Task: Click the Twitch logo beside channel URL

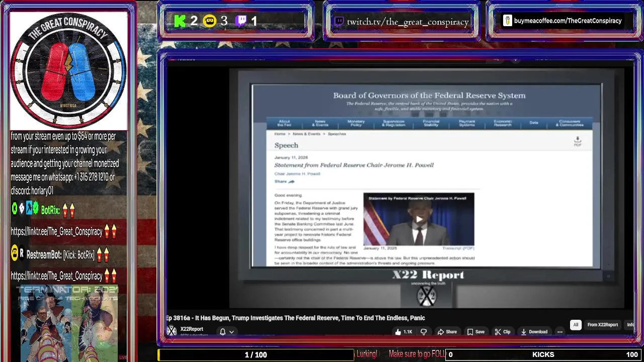Action: [339, 21]
